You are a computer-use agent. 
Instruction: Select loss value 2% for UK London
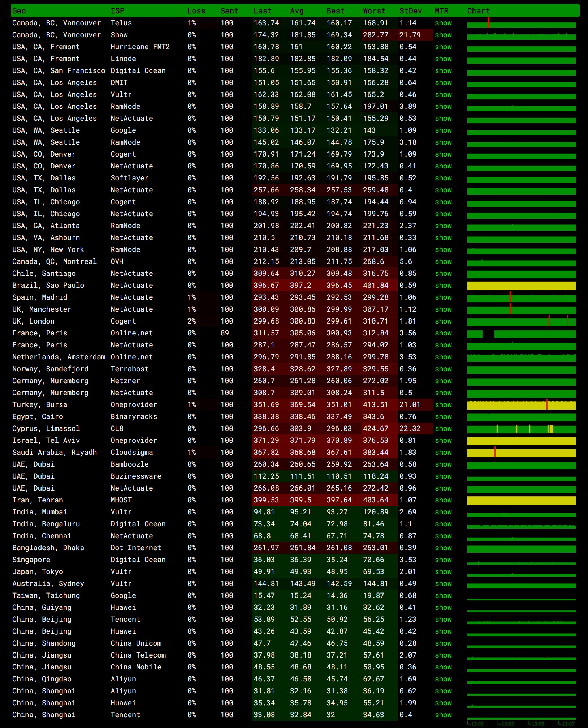click(x=191, y=321)
